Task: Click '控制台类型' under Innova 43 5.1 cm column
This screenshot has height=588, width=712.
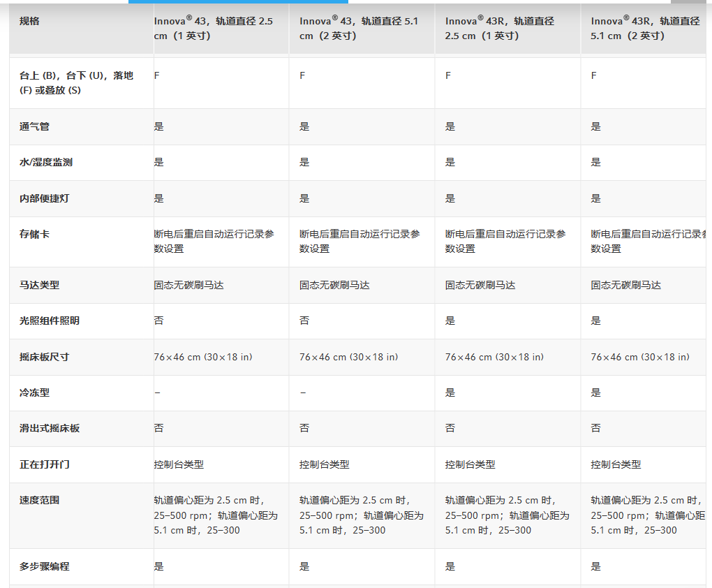Action: [324, 464]
